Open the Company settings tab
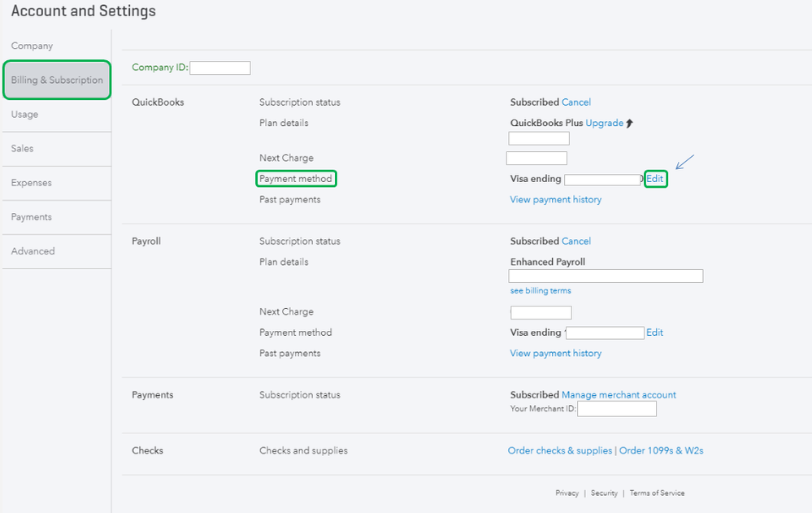This screenshot has width=812, height=513. (33, 46)
